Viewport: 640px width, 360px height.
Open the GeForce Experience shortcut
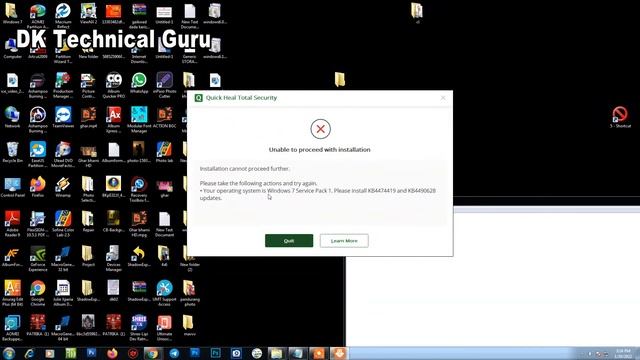pos(38,259)
